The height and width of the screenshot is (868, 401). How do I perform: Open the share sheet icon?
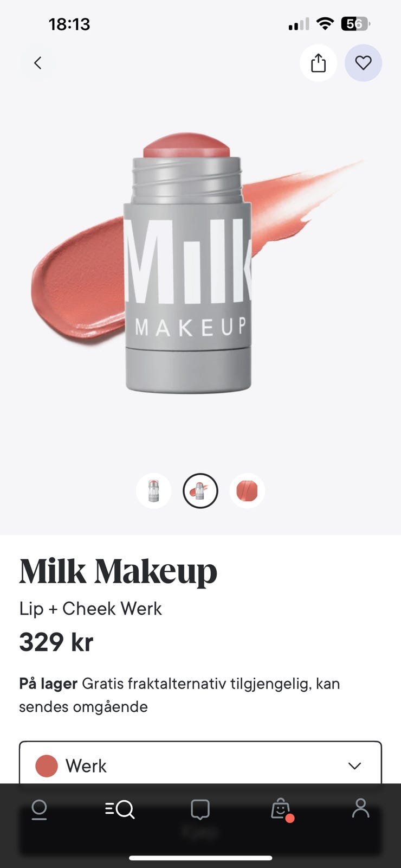pyautogui.click(x=319, y=63)
